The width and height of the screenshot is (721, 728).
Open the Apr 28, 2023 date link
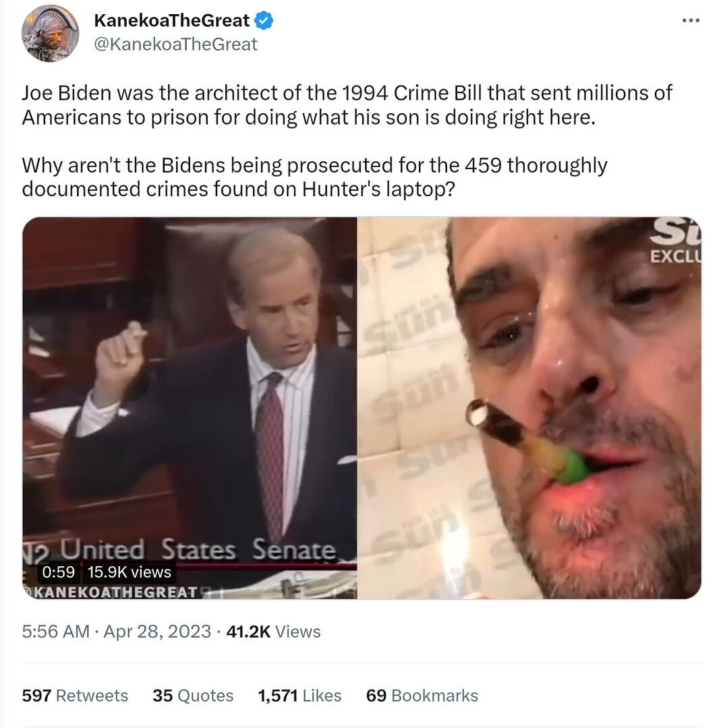pos(157,632)
